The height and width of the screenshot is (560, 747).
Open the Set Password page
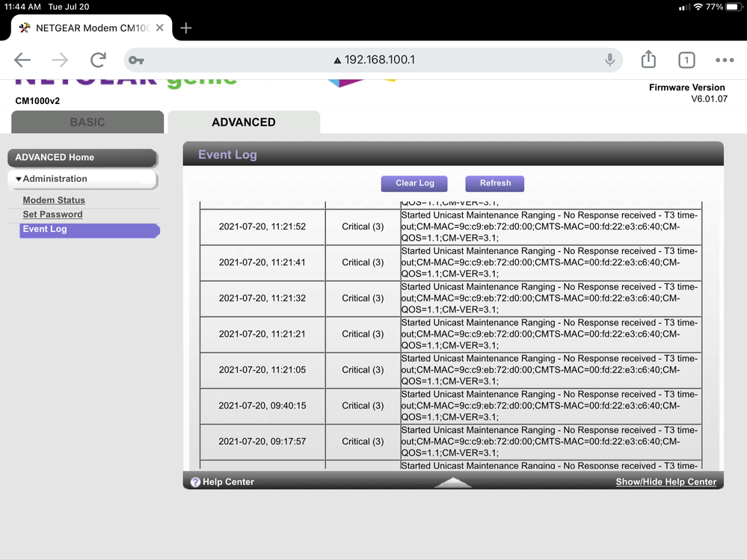52,215
